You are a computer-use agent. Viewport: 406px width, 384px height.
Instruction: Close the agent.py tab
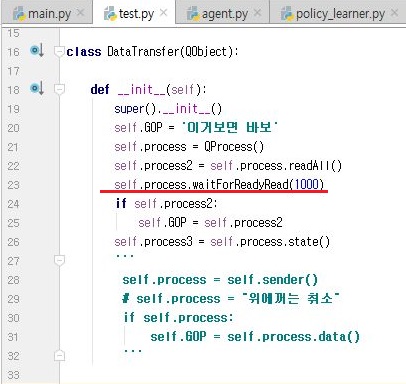click(x=257, y=13)
